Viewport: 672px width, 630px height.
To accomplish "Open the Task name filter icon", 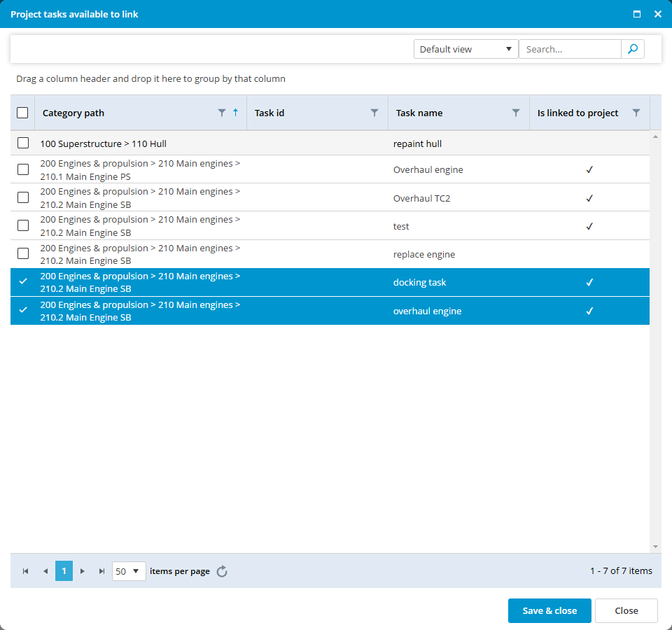I will 516,113.
